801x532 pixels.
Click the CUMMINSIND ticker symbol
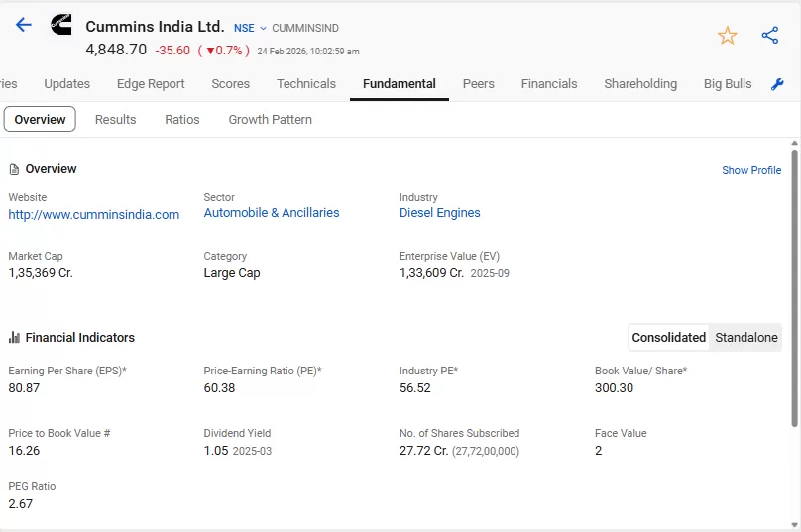[305, 28]
